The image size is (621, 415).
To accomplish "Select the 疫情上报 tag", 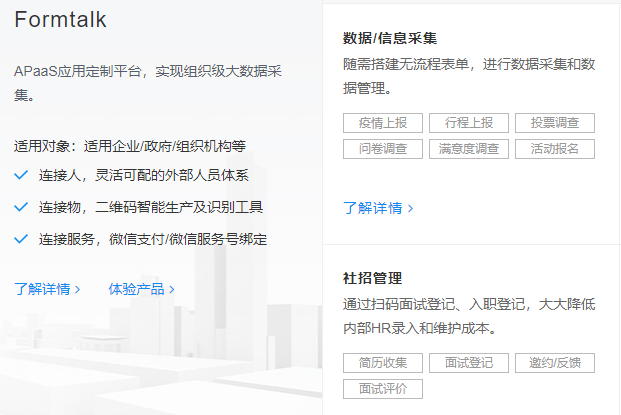I will pos(382,123).
